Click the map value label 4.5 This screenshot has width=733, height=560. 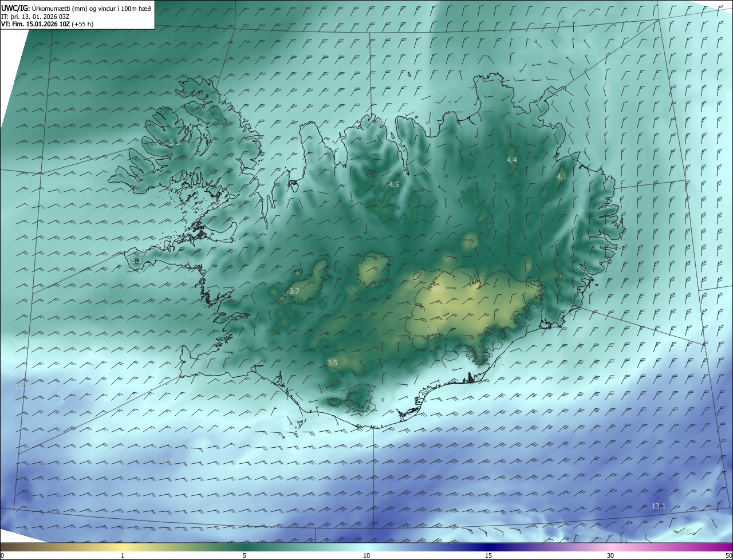[394, 184]
